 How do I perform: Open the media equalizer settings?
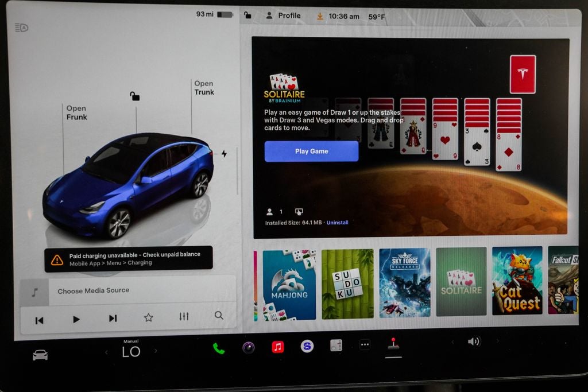184,317
